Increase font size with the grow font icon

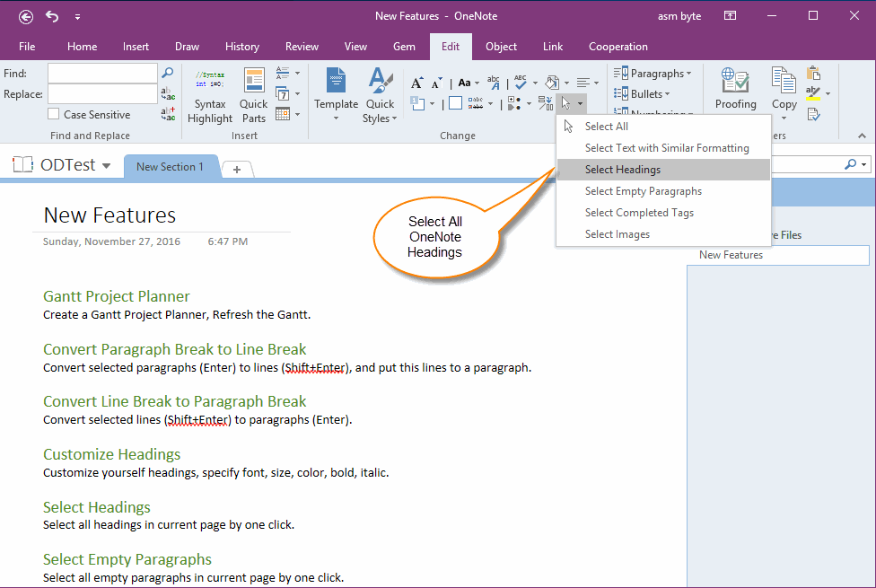416,83
